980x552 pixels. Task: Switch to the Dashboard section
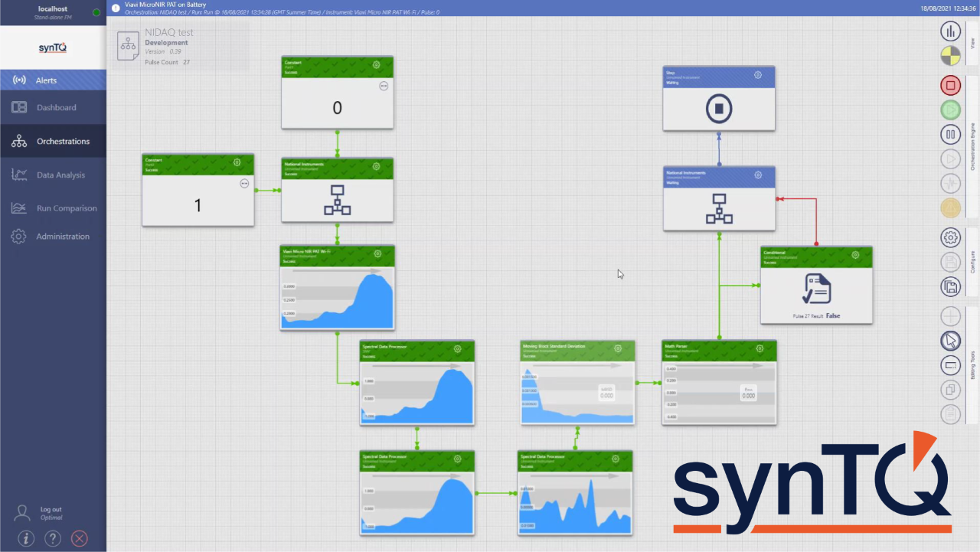tap(56, 107)
